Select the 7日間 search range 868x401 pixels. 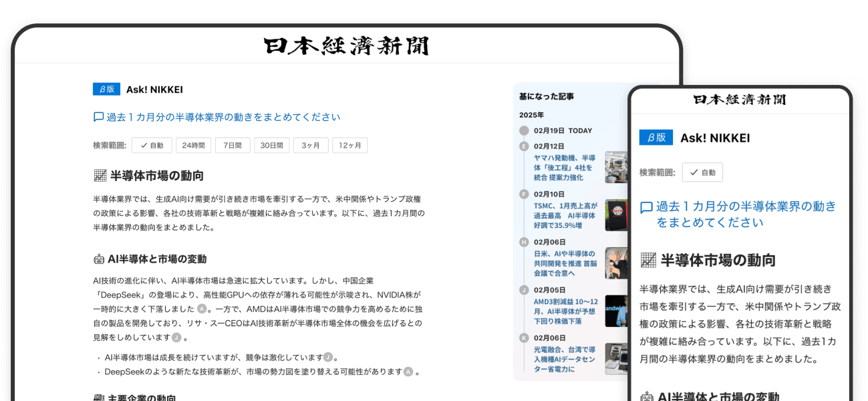coord(233,145)
